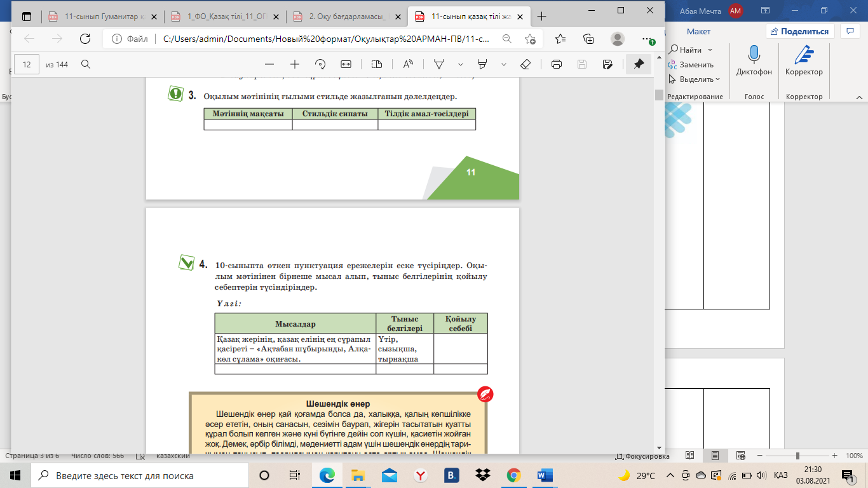Click the page number input field

[x=27, y=64]
